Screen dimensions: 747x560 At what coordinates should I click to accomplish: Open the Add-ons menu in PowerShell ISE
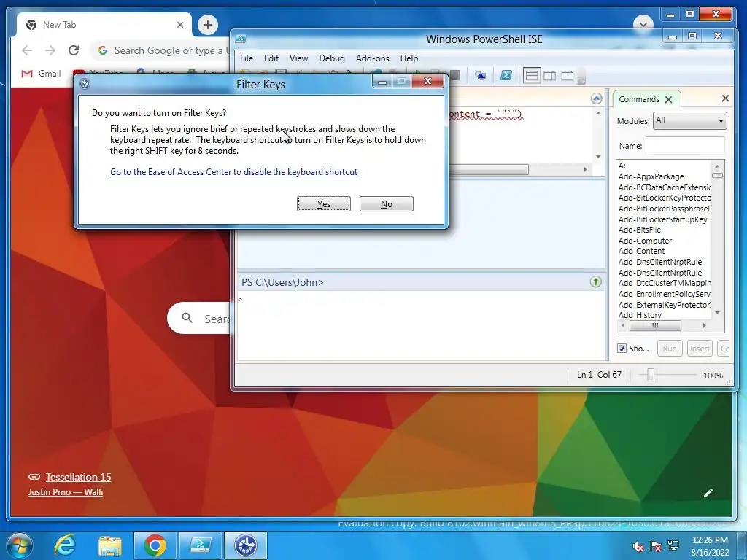click(x=372, y=58)
